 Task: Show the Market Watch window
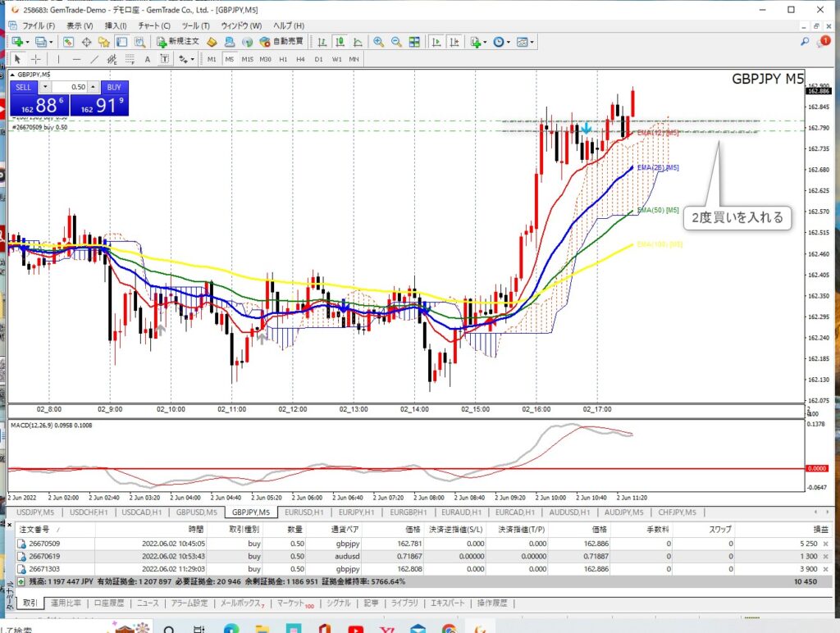click(x=68, y=42)
